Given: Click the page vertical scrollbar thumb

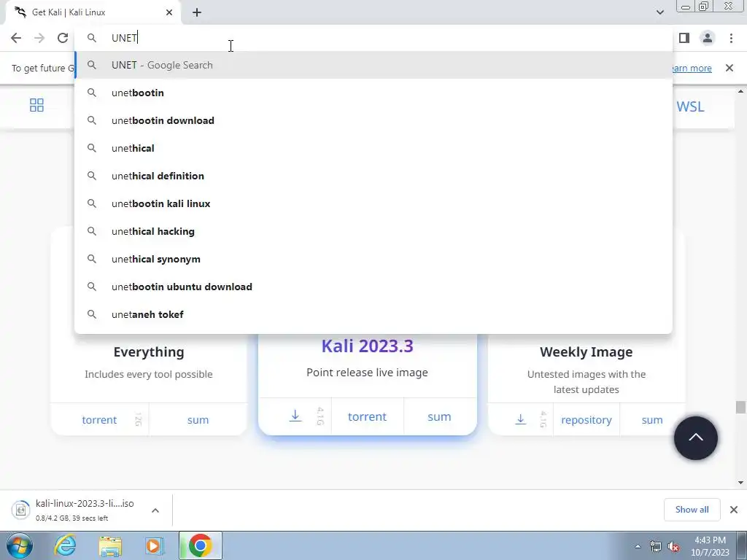Looking at the screenshot, I should 740,407.
